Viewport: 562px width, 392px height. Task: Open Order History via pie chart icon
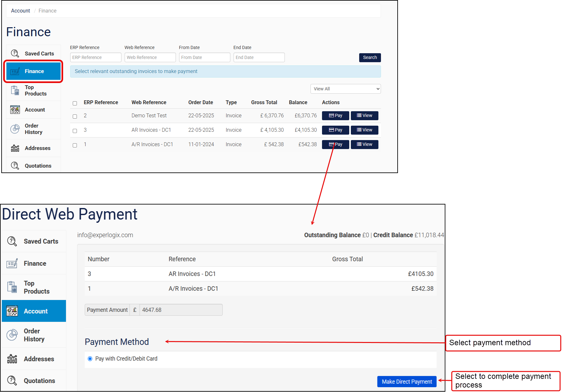pos(15,129)
